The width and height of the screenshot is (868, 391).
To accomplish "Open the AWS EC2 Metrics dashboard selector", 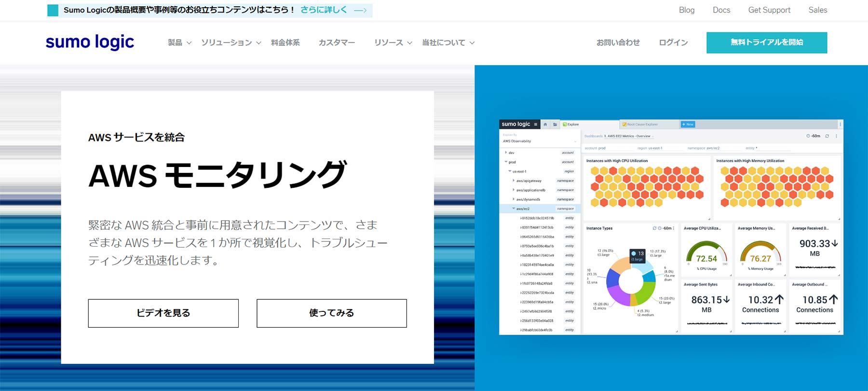I will pyautogui.click(x=629, y=136).
